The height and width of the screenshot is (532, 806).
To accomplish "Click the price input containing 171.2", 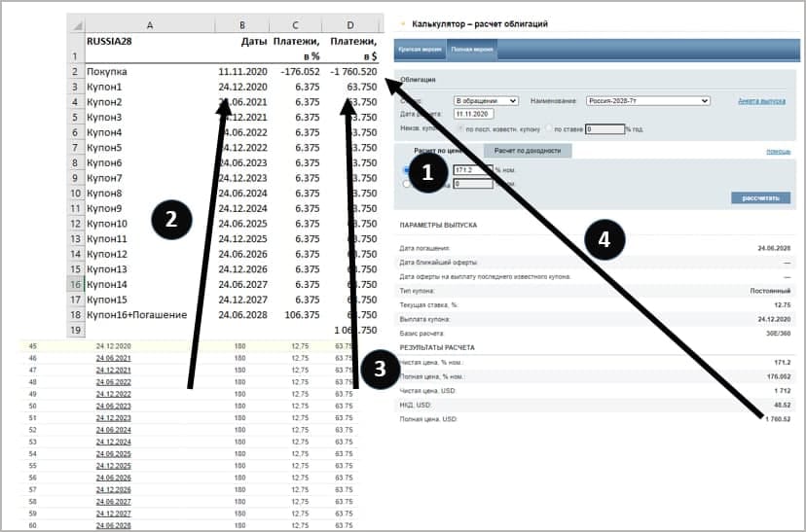I will (x=473, y=170).
